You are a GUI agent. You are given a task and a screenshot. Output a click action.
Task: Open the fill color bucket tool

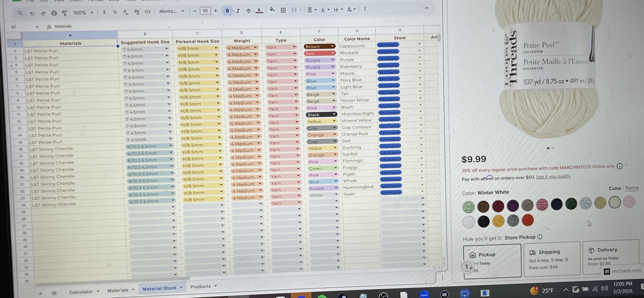click(272, 10)
